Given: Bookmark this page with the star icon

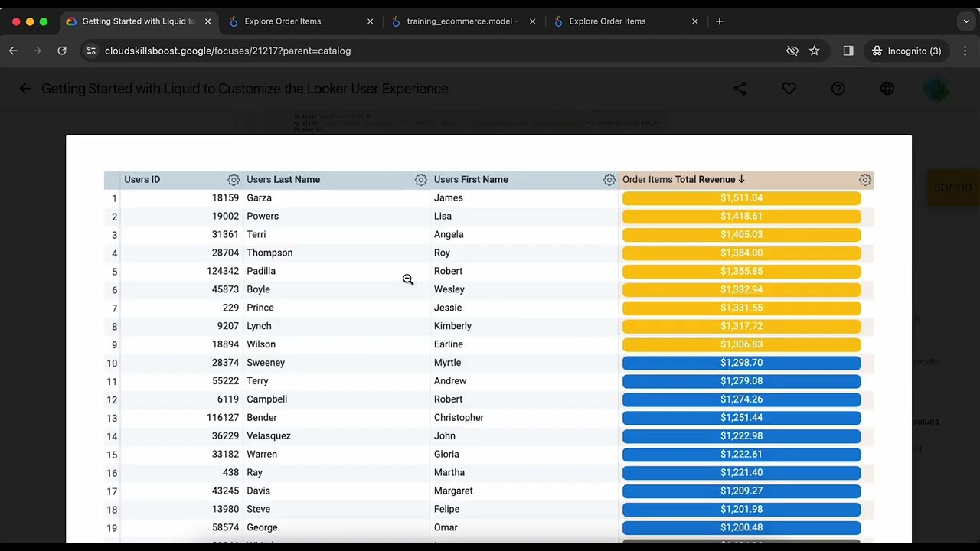Looking at the screenshot, I should click(815, 51).
